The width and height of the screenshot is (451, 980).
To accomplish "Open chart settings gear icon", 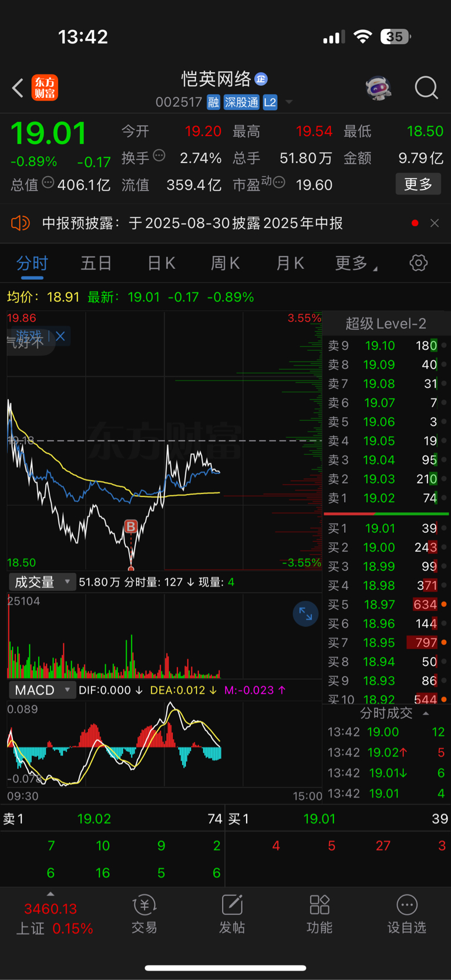I will pos(419,263).
